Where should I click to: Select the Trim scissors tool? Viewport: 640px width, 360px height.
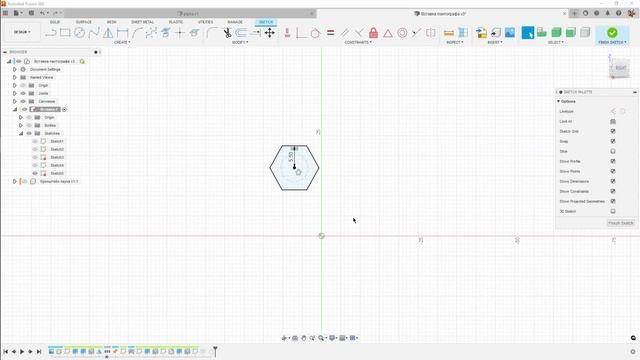click(x=227, y=33)
